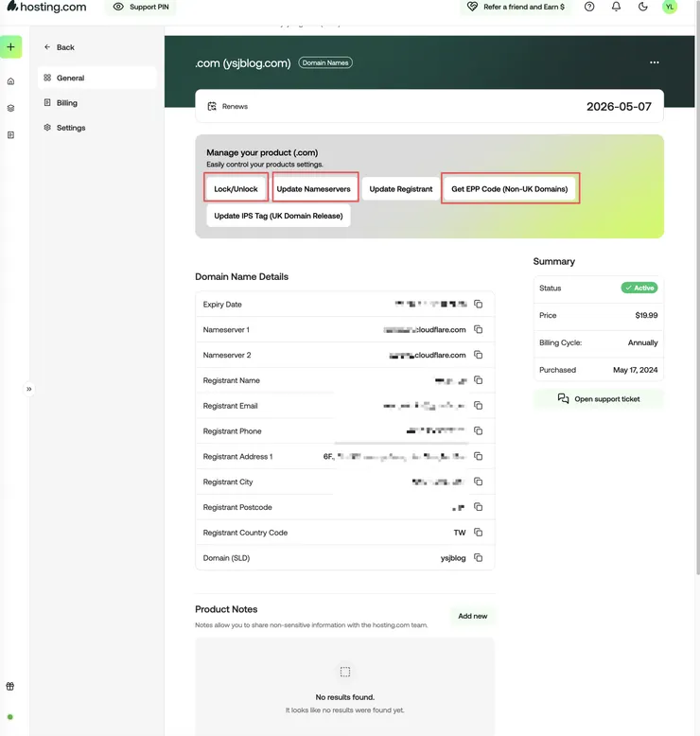The height and width of the screenshot is (736, 700).
Task: Click the $19.99 price value
Action: pyautogui.click(x=646, y=315)
